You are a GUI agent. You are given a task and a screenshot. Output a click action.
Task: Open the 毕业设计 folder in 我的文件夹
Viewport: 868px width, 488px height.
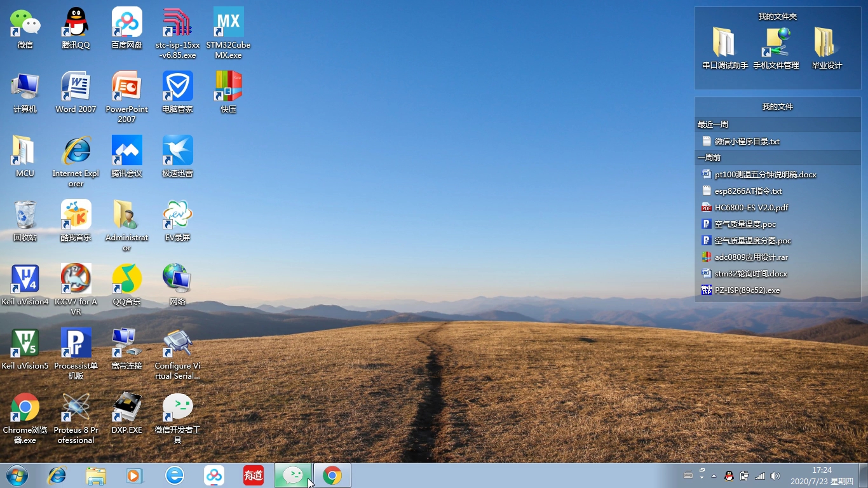tap(827, 48)
